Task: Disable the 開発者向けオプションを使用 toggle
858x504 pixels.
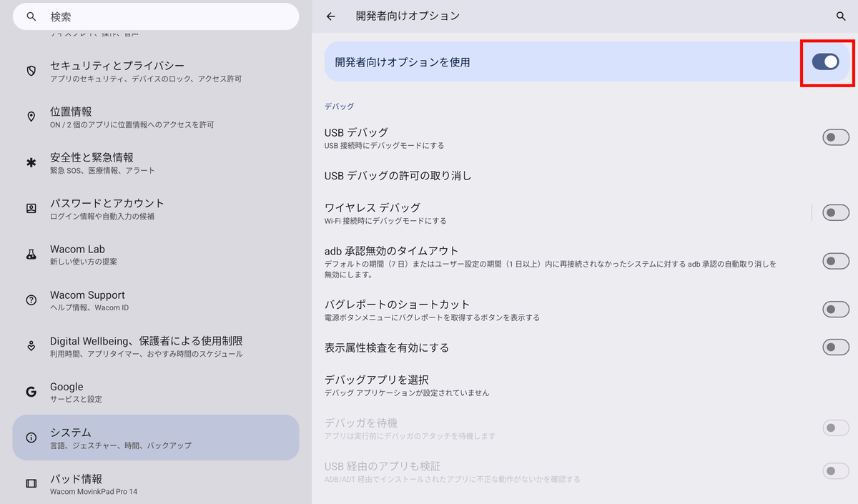Action: click(x=826, y=62)
